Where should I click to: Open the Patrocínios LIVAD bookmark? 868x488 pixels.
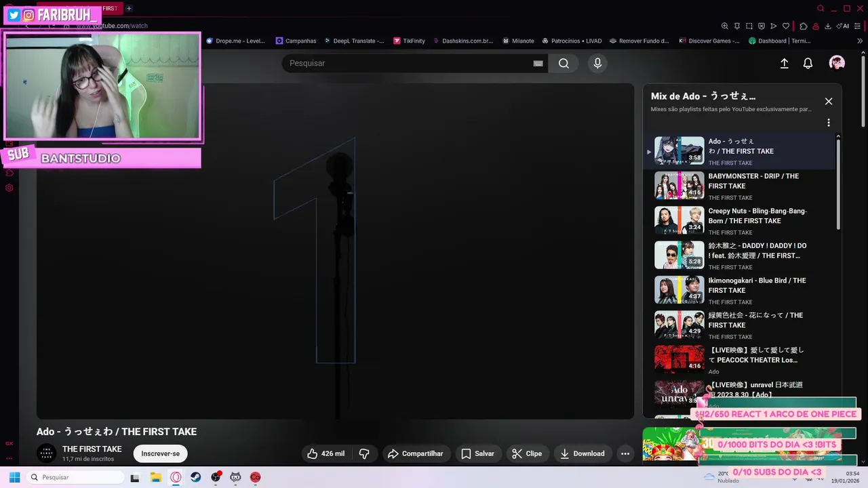click(x=572, y=41)
